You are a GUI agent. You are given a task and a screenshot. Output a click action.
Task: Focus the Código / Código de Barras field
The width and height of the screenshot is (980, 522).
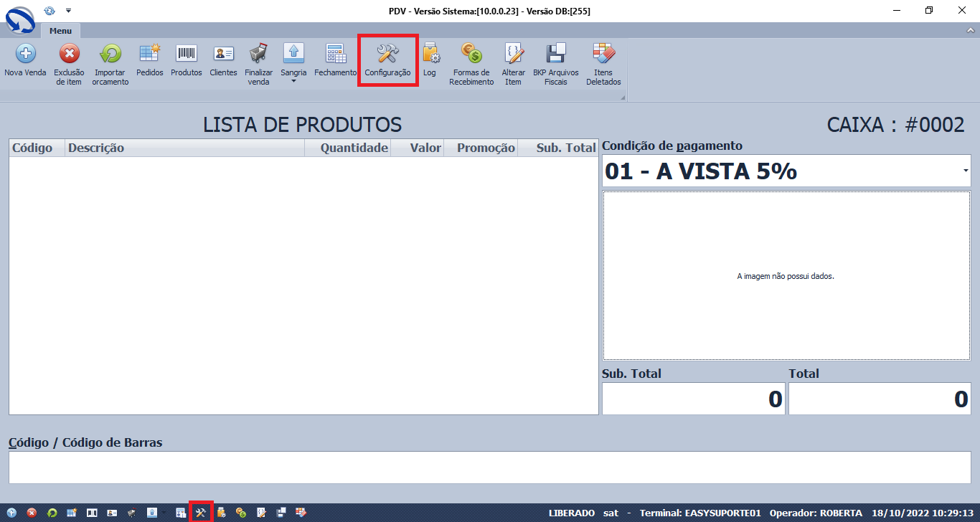(x=490, y=468)
